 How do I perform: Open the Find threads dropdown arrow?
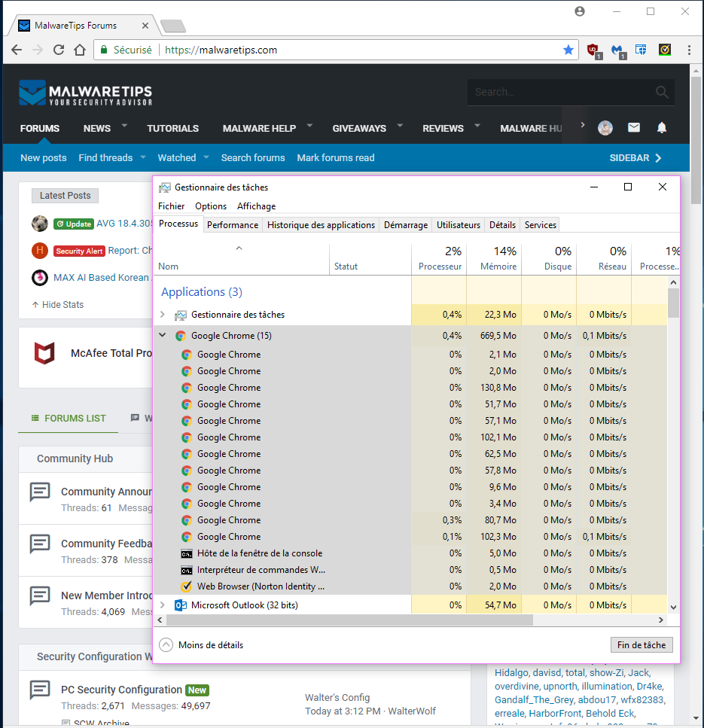click(143, 157)
